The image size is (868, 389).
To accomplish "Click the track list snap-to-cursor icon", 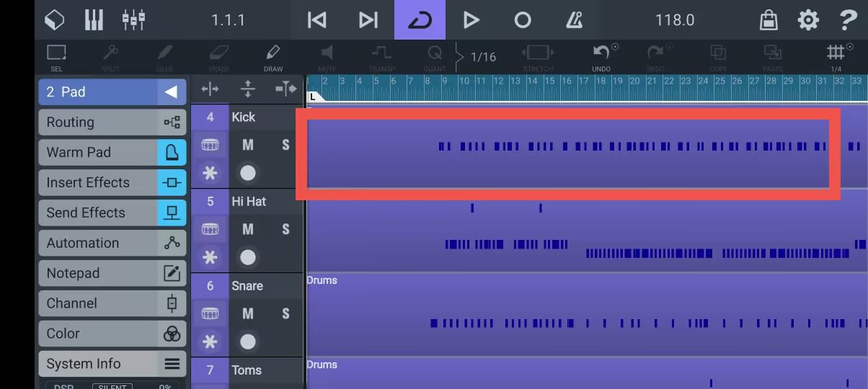I will (286, 89).
